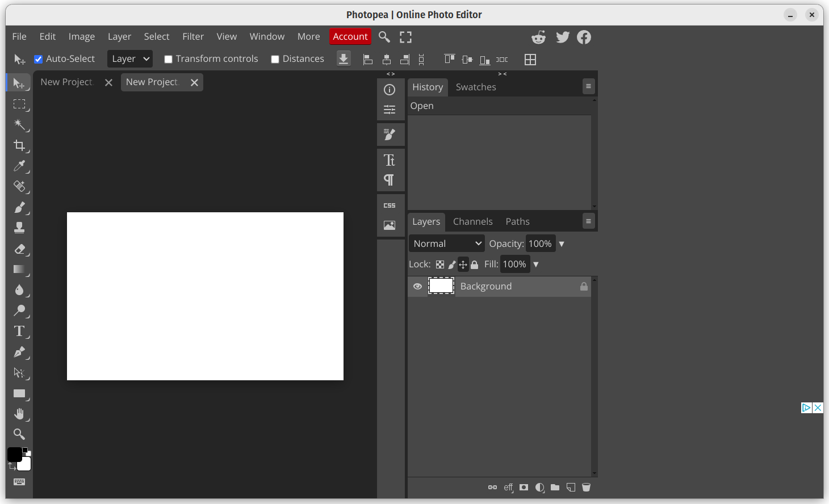Create a new folder group icon
Screen dimensions: 829x504
(555, 488)
